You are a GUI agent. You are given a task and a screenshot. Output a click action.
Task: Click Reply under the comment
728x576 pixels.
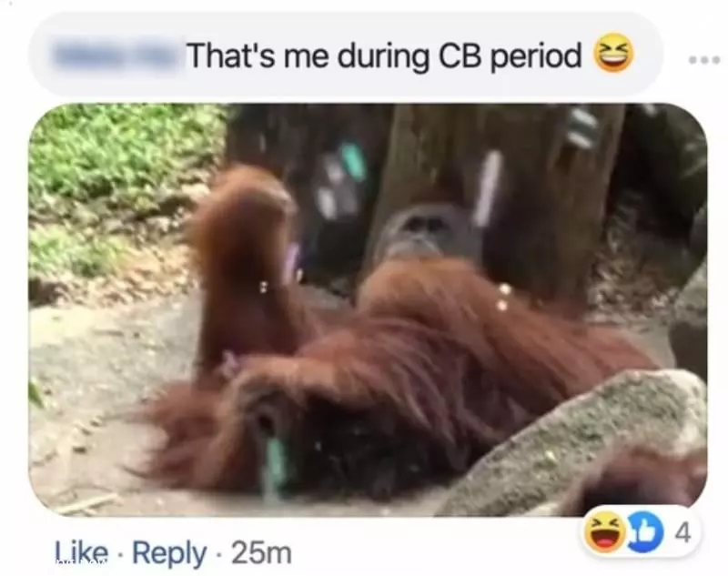click(x=169, y=552)
